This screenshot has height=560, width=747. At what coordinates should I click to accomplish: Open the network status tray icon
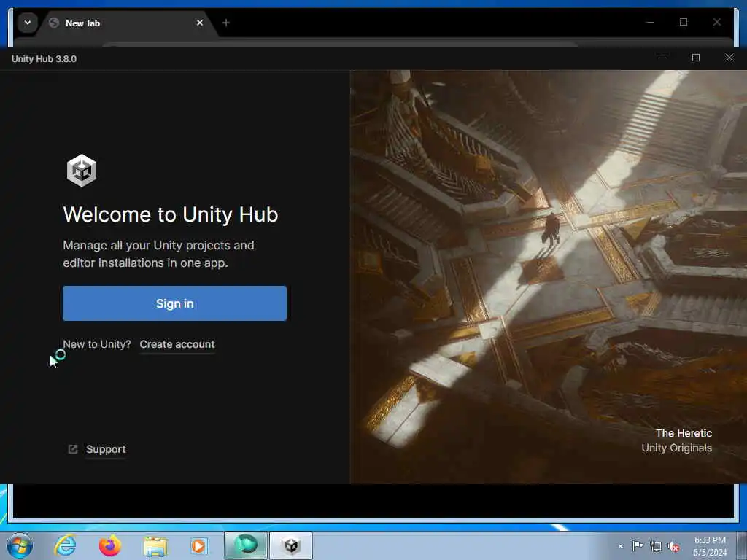point(656,547)
